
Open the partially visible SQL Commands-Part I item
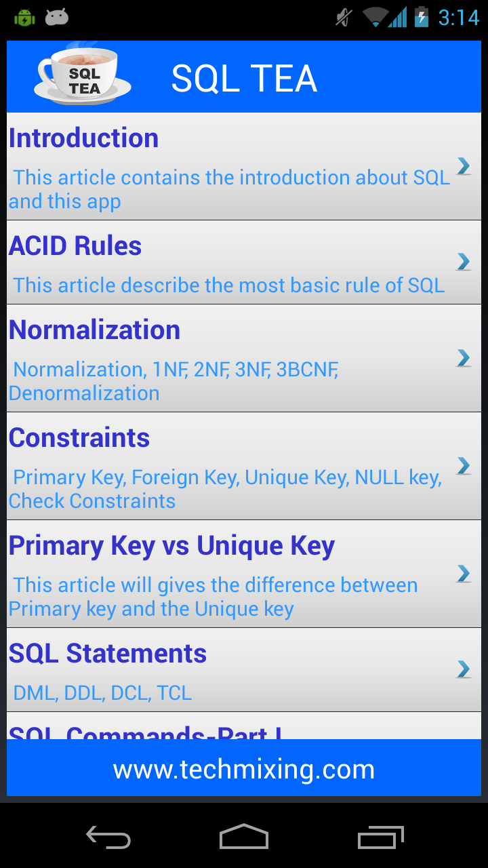coord(146,731)
